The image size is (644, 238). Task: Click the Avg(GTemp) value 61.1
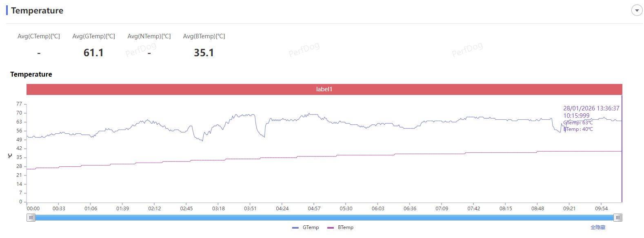pyautogui.click(x=93, y=53)
